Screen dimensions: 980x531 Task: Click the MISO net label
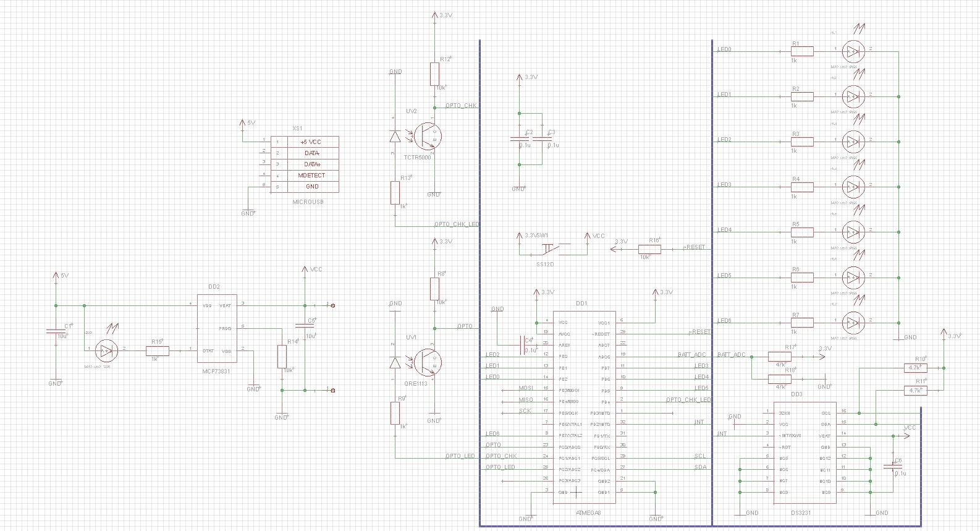click(525, 400)
